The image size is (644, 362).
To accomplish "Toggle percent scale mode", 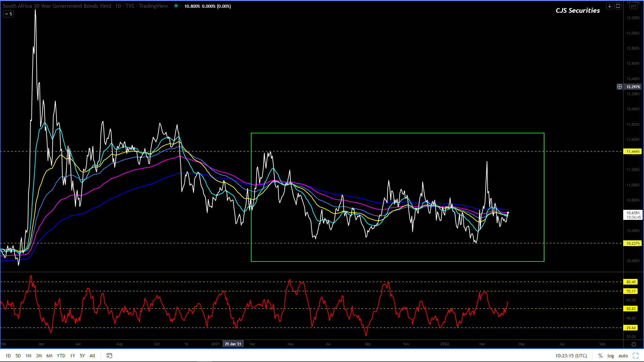I will (600, 356).
